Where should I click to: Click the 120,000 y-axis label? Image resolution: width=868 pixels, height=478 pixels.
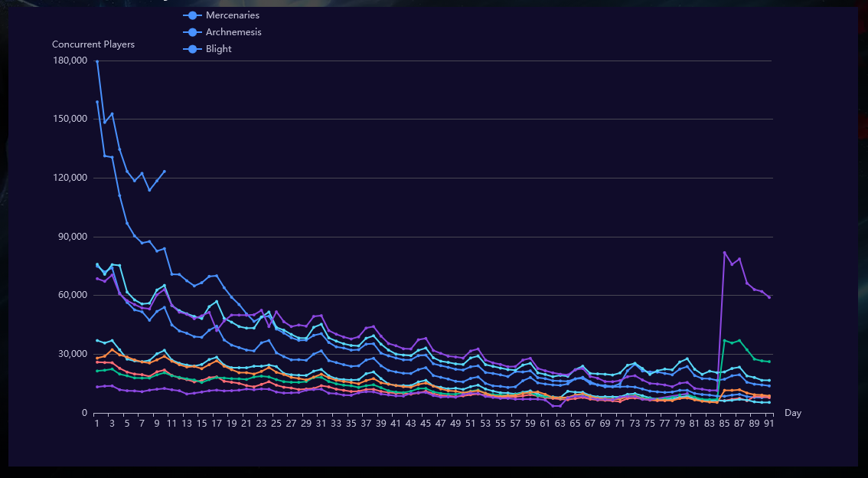(70, 178)
